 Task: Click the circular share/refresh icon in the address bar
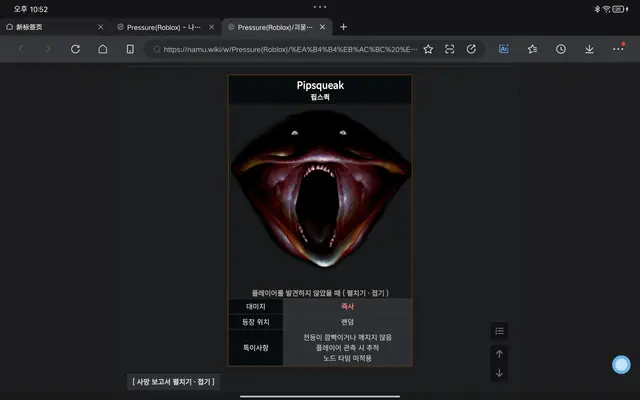(471, 49)
